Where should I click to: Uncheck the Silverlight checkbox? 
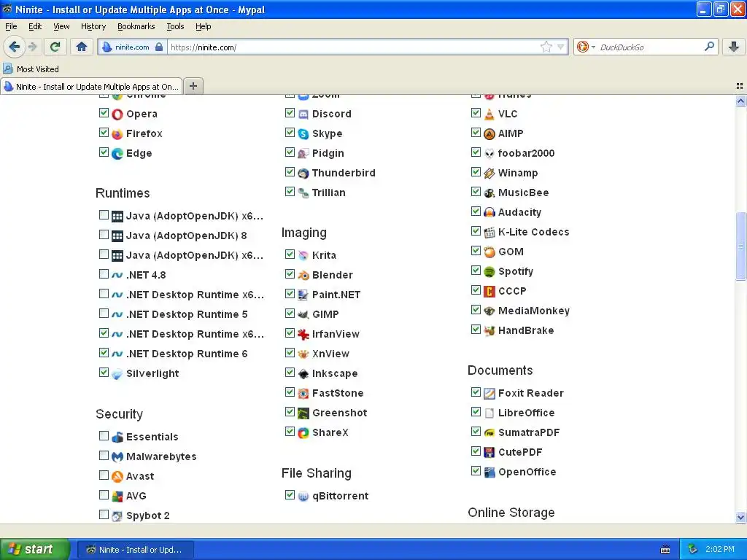[104, 373]
